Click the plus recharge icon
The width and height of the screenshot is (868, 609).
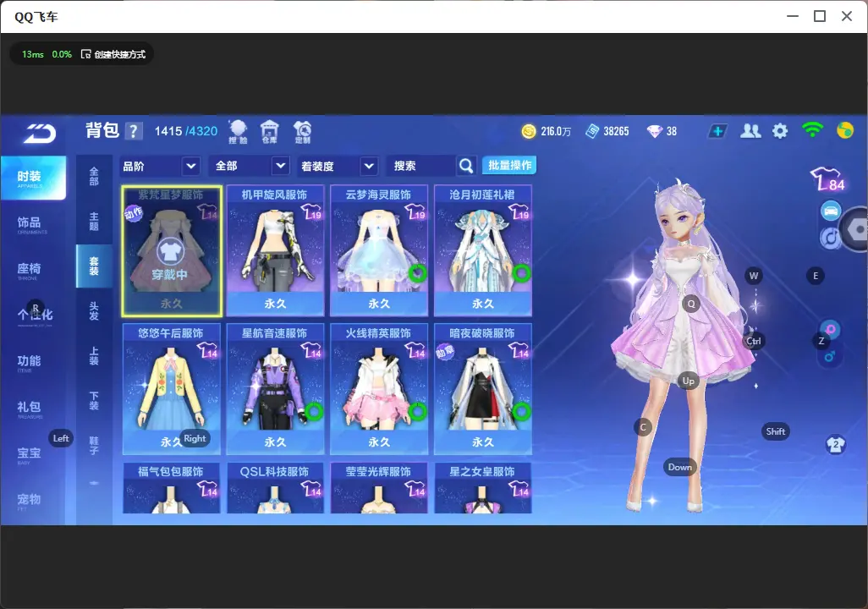[717, 131]
